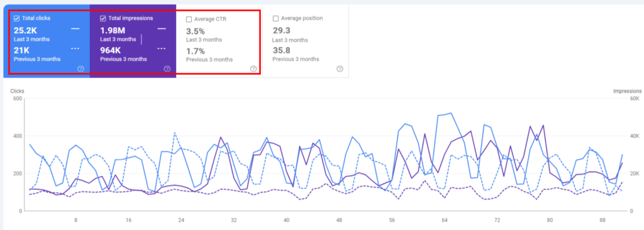Select the 25.2K clicks value

pos(25,30)
